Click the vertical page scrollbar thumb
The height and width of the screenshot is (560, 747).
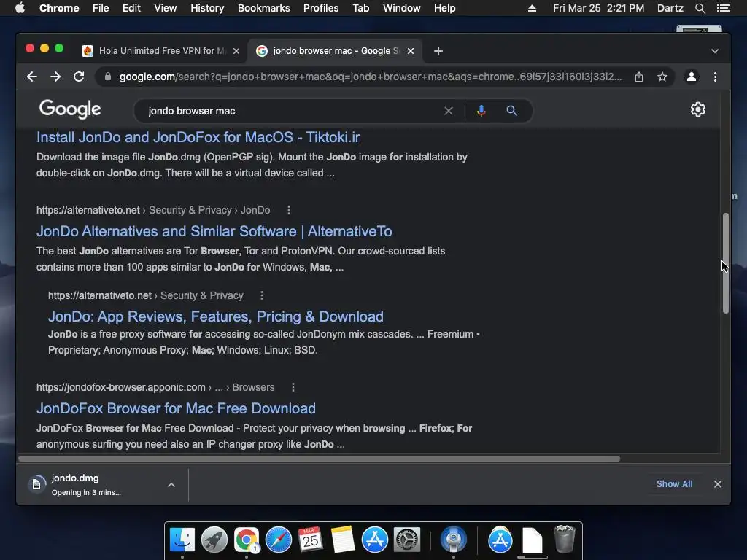(x=726, y=263)
